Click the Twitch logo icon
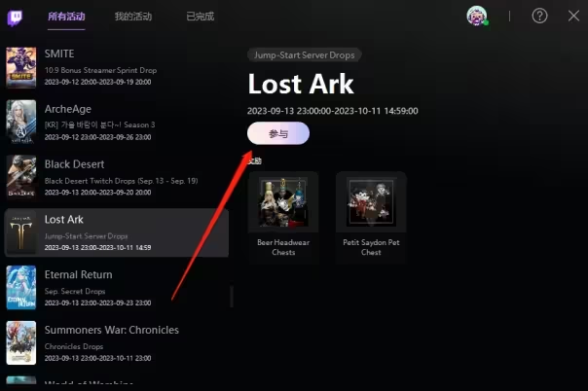This screenshot has width=588, height=391. 15,18
